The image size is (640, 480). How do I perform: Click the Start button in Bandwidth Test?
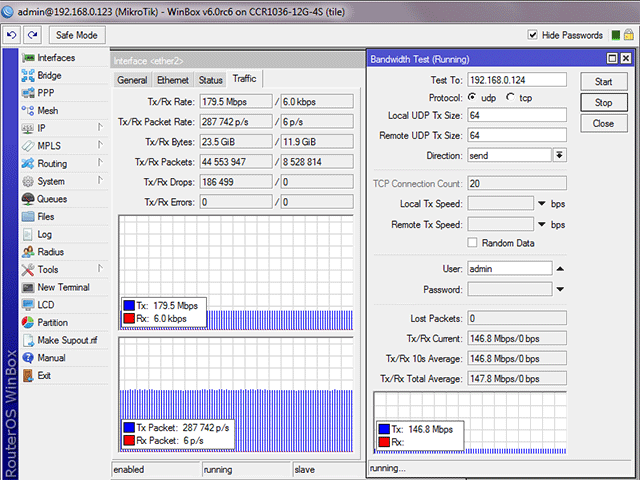tap(603, 82)
